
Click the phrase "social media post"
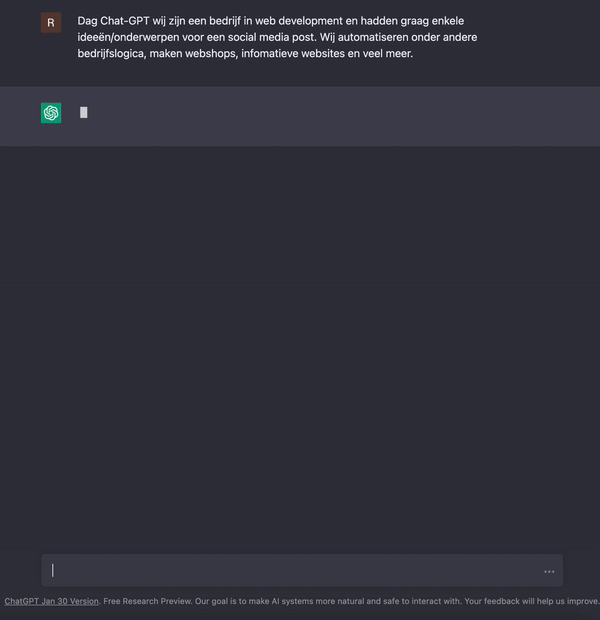coord(272,37)
